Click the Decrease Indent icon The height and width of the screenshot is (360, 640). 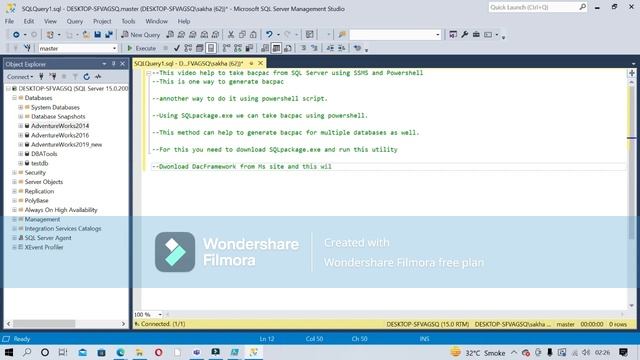(330, 48)
